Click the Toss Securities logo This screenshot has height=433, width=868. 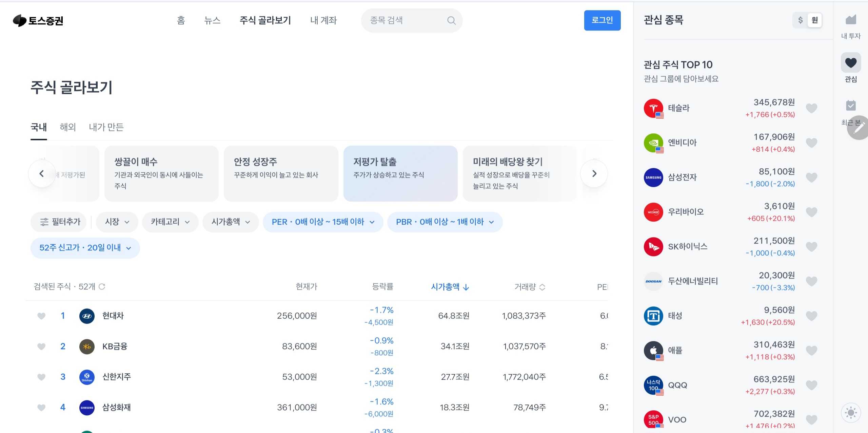point(38,21)
